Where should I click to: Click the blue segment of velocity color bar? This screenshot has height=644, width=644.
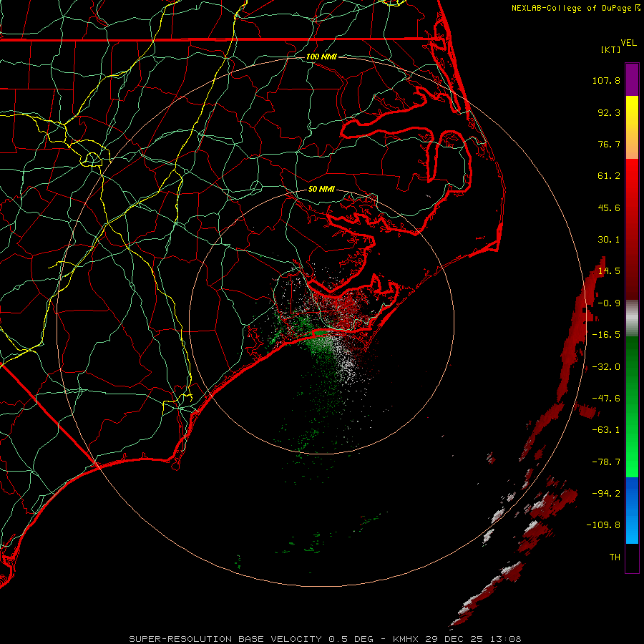click(632, 510)
